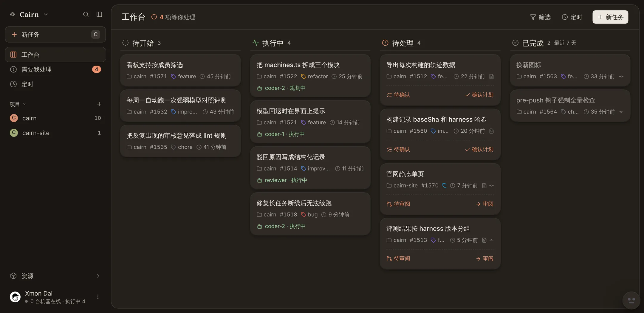Collapse the 项目 section chevron

pos(25,104)
